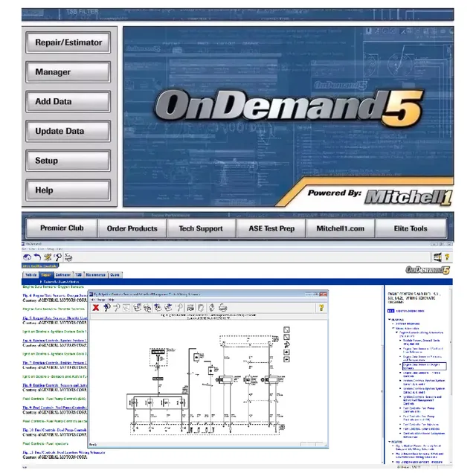The image size is (476, 476).
Task: Close the schematic viewer with its title-bar X
Action: [x=324, y=295]
